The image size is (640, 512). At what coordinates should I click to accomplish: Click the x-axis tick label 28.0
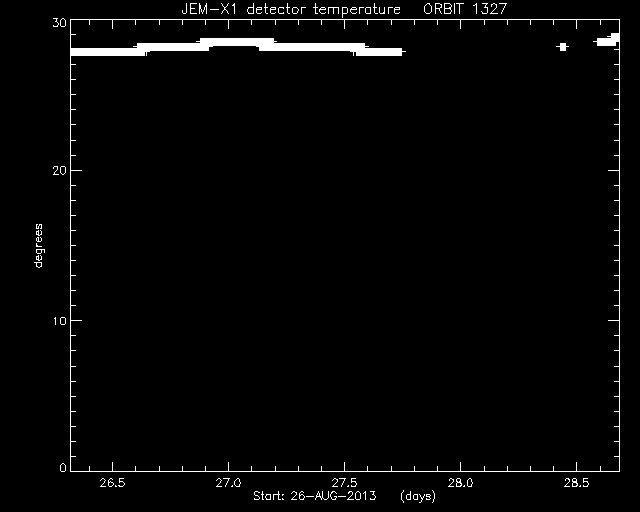[x=460, y=483]
